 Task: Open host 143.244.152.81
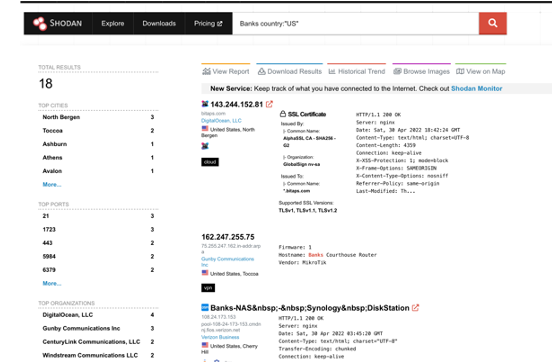tap(237, 105)
